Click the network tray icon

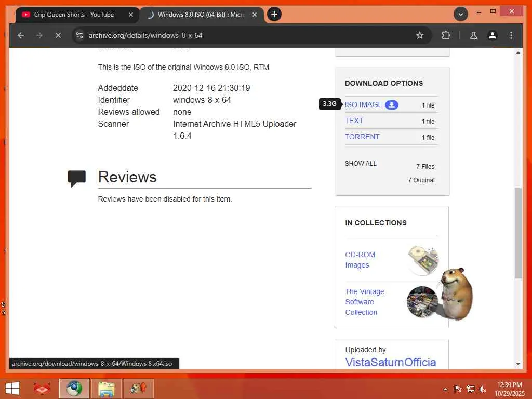coord(470,389)
